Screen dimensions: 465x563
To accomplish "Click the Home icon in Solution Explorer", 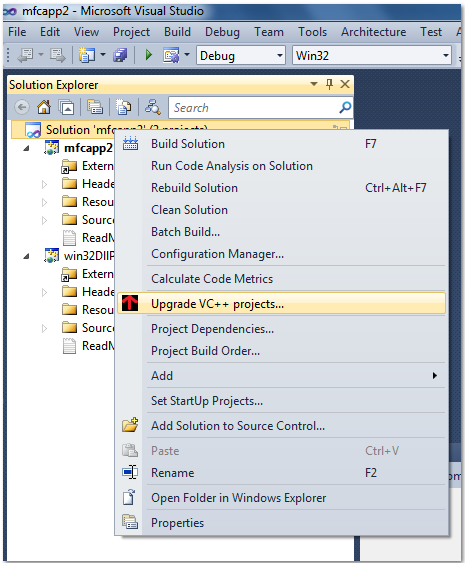I will click(44, 107).
